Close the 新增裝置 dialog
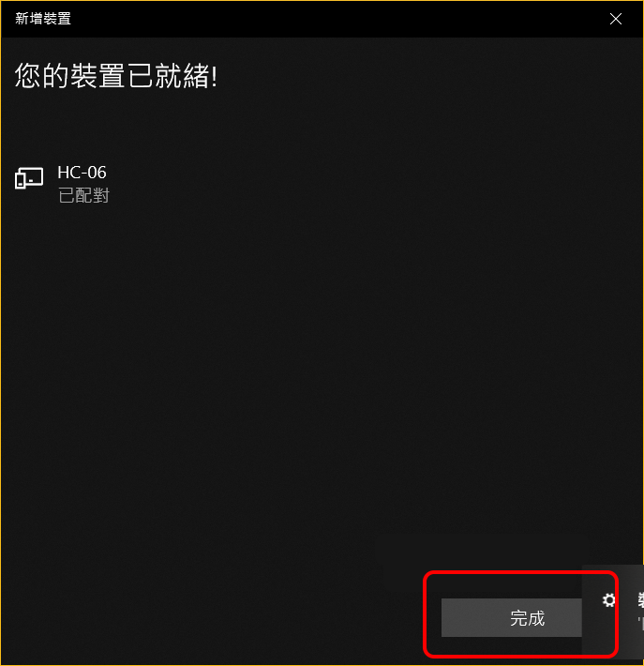The image size is (644, 666). click(x=616, y=19)
